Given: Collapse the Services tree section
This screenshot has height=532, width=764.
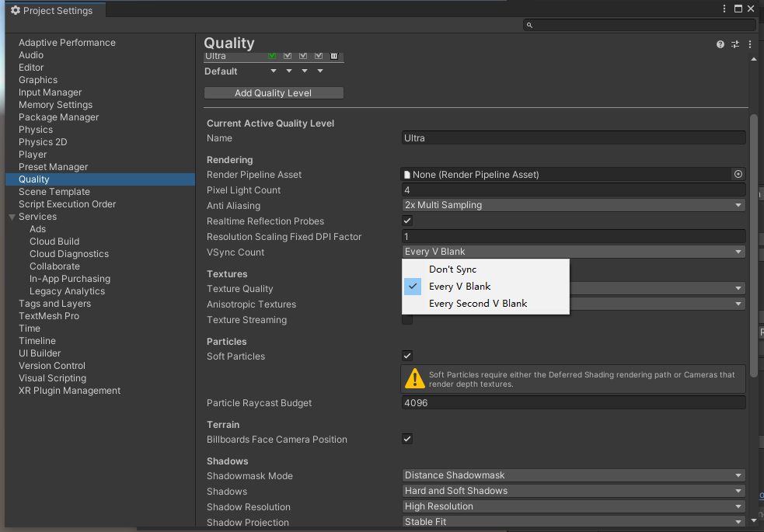Looking at the screenshot, I should pos(12,217).
